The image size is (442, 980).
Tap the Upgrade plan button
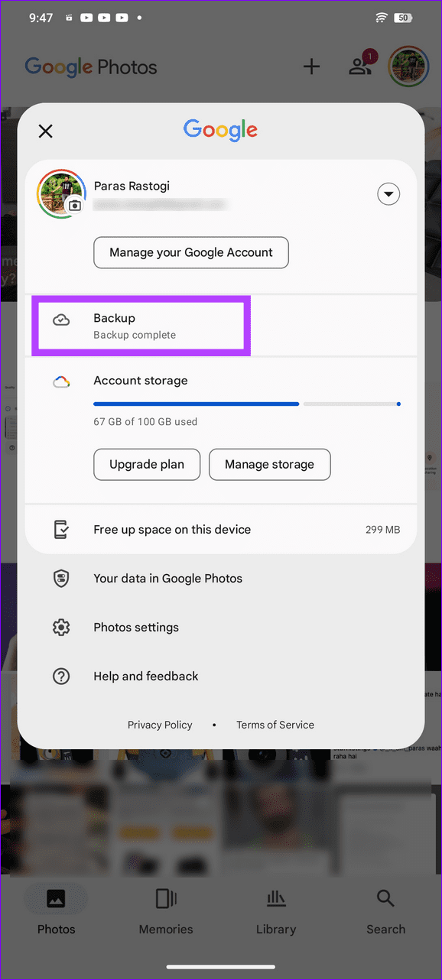click(x=147, y=464)
